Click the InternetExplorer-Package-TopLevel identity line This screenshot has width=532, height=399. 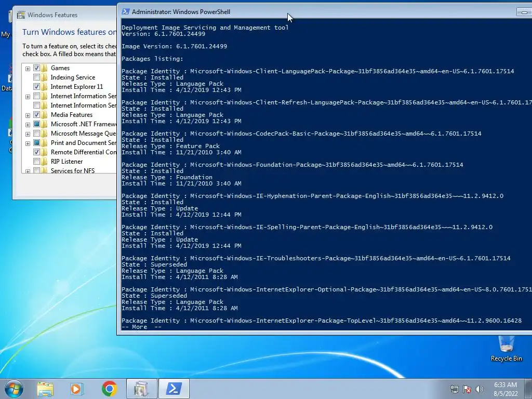tap(322, 321)
